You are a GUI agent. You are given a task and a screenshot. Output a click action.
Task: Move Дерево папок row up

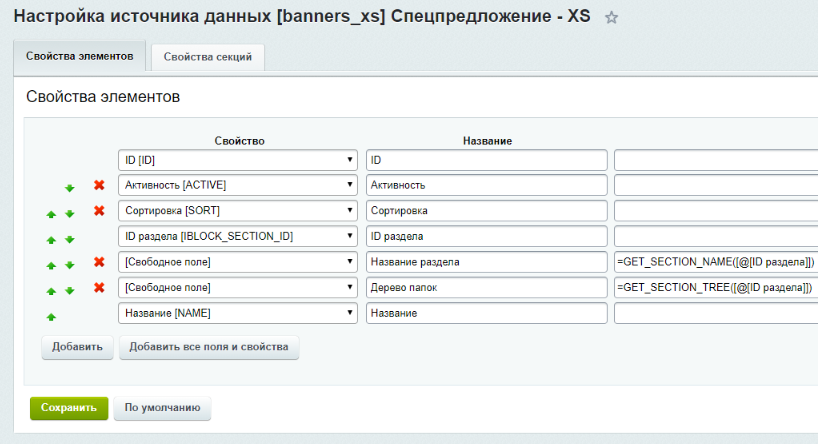(50, 290)
